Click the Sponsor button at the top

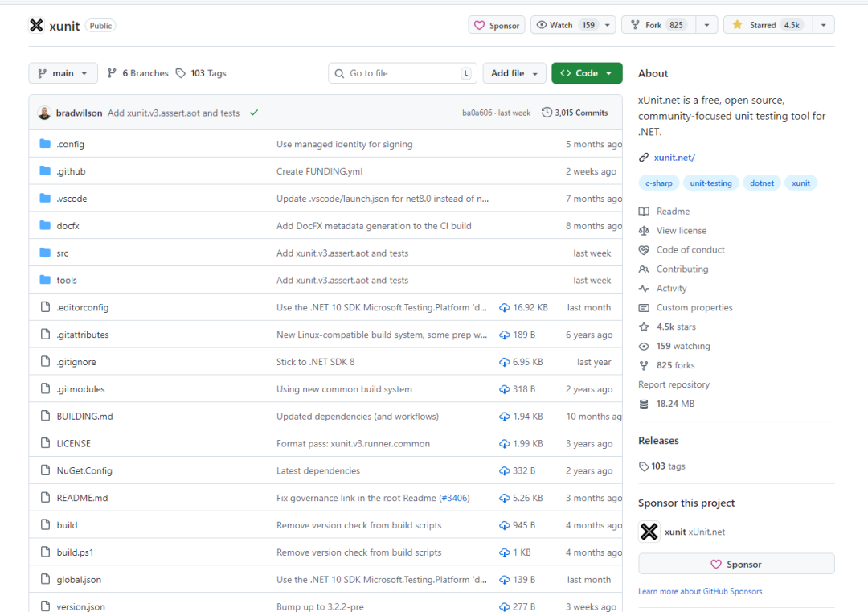(497, 25)
